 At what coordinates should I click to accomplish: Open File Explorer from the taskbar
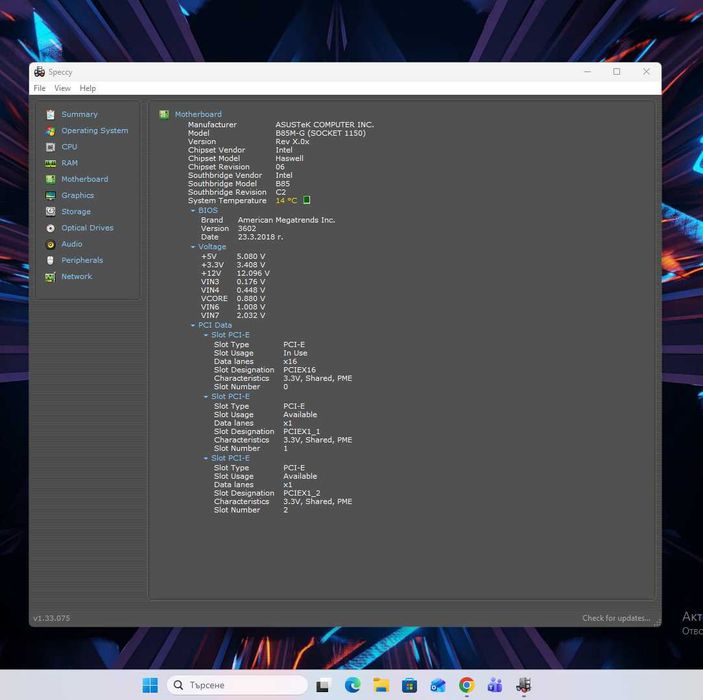pos(381,685)
